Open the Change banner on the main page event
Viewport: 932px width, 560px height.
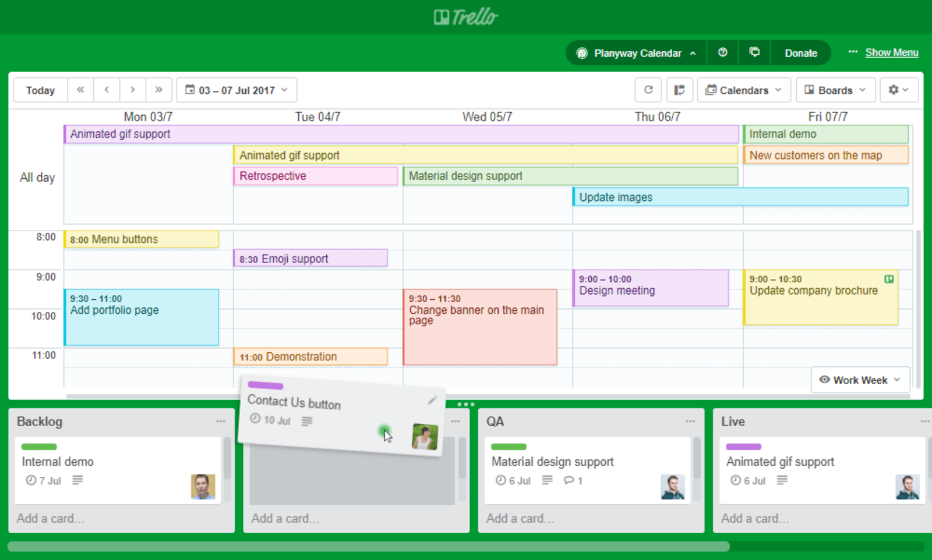coord(480,327)
